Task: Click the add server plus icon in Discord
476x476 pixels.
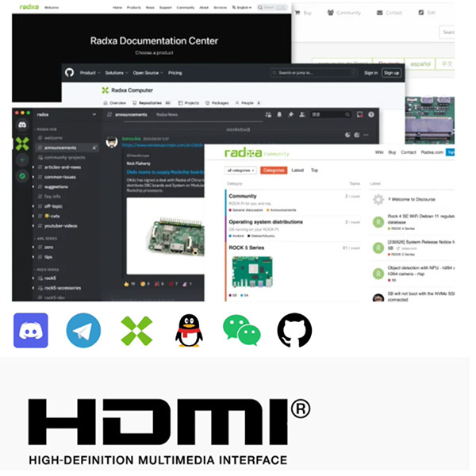Action: (x=22, y=160)
